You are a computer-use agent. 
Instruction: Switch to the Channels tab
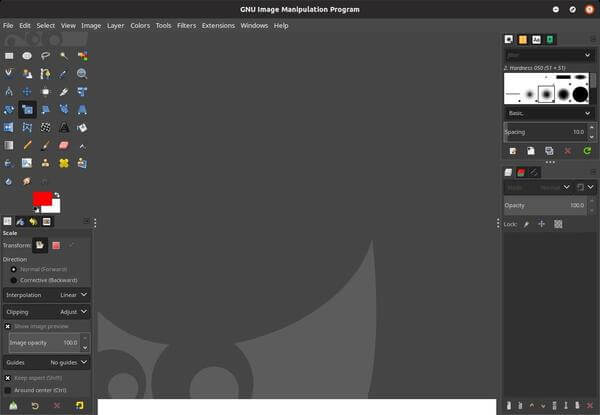click(521, 173)
